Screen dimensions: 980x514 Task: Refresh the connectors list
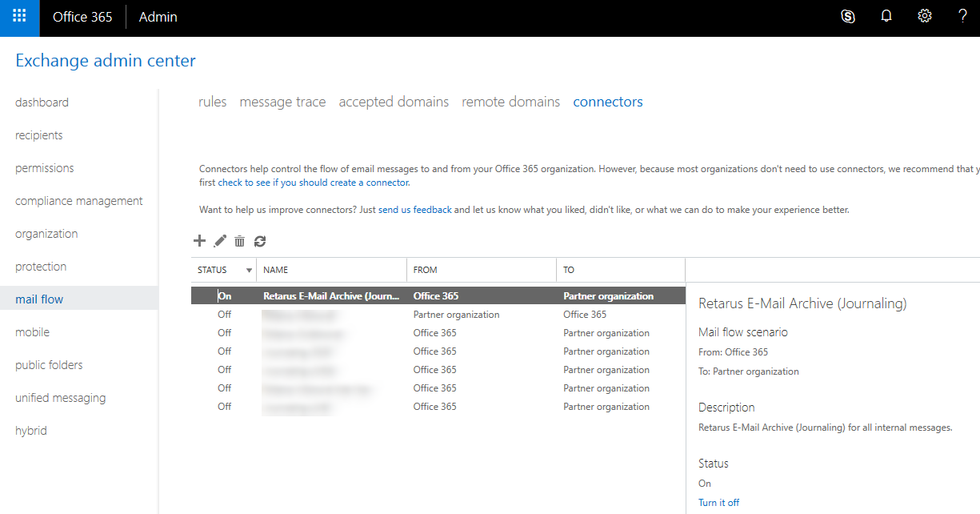pyautogui.click(x=260, y=241)
